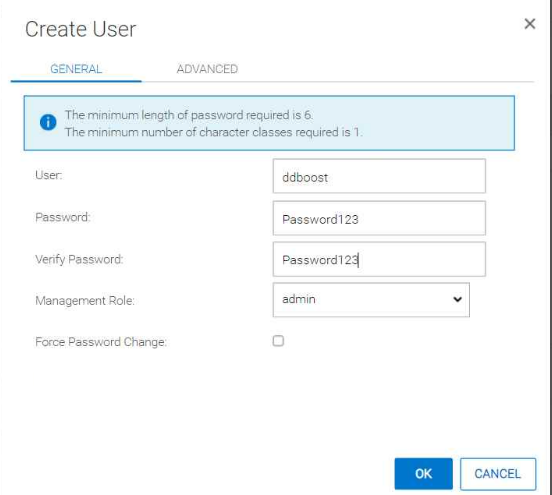Click into the Password input field
Viewport: 552px width, 495px height.
tap(379, 218)
